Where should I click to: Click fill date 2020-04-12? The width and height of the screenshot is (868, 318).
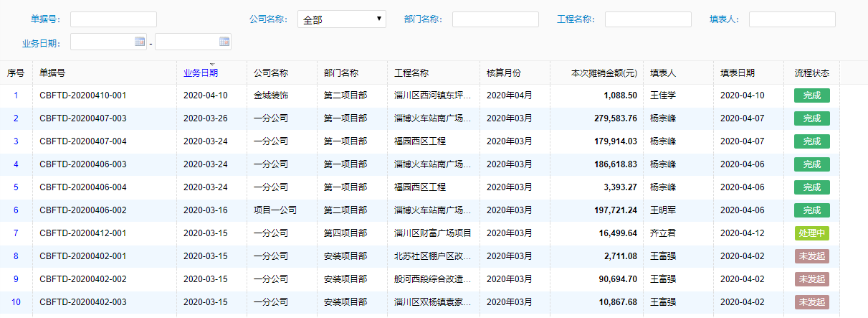[743, 233]
